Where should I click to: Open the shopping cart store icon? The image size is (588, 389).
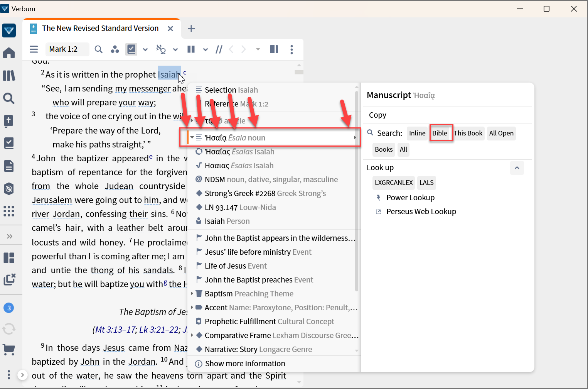click(9, 350)
